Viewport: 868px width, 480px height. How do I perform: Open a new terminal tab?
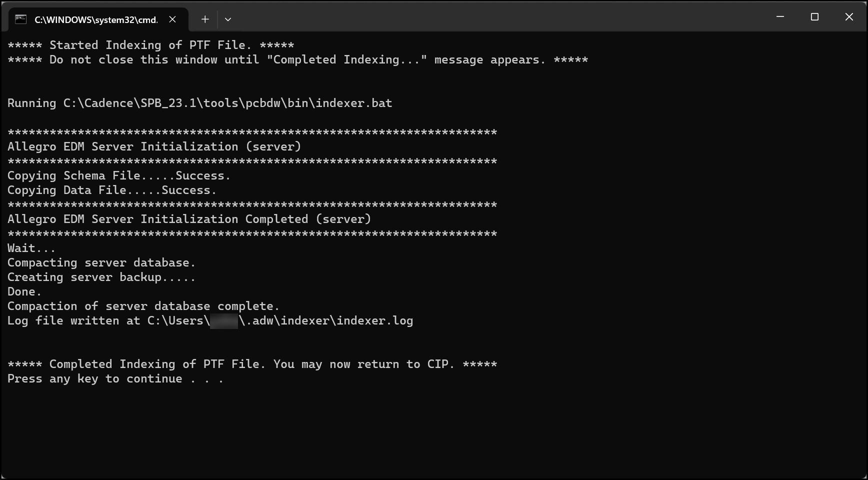pos(205,19)
